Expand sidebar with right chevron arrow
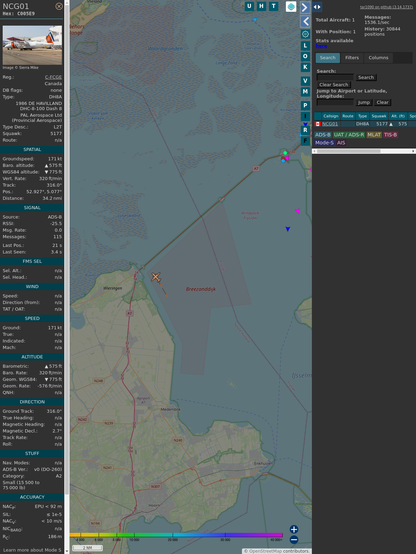The height and width of the screenshot is (554, 416). click(305, 7)
